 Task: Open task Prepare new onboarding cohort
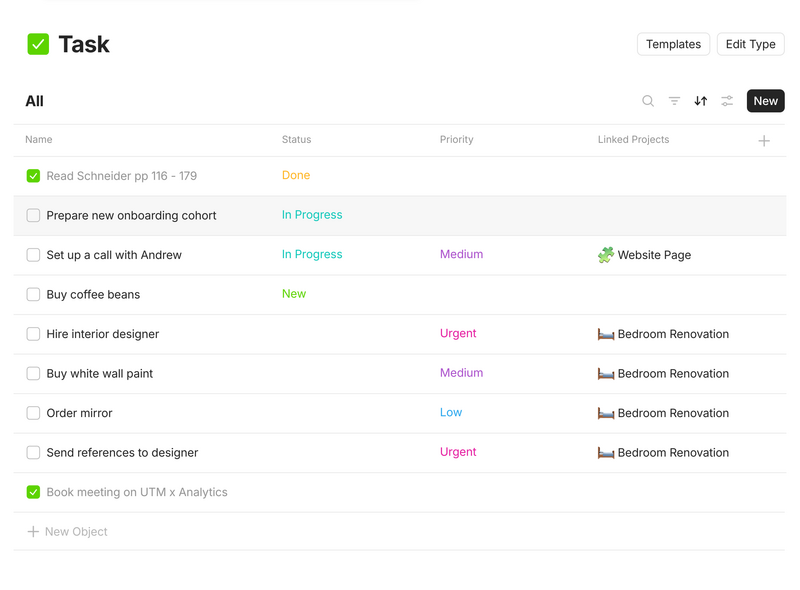[x=131, y=215]
